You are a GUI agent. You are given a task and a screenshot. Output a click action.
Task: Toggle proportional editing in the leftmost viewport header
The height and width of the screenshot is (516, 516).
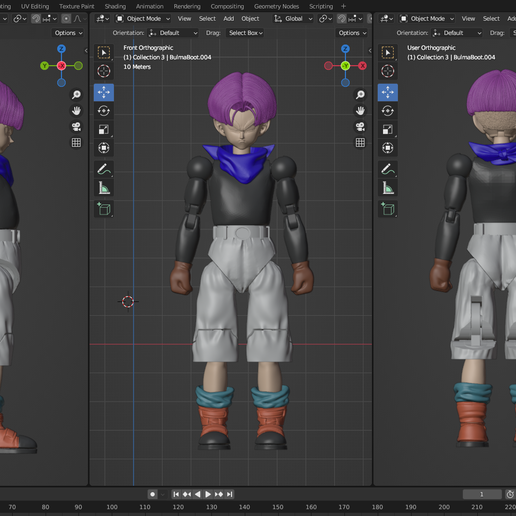click(66, 19)
